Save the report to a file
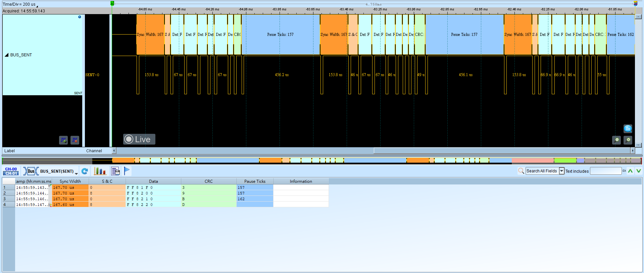644x273 pixels. pos(115,171)
